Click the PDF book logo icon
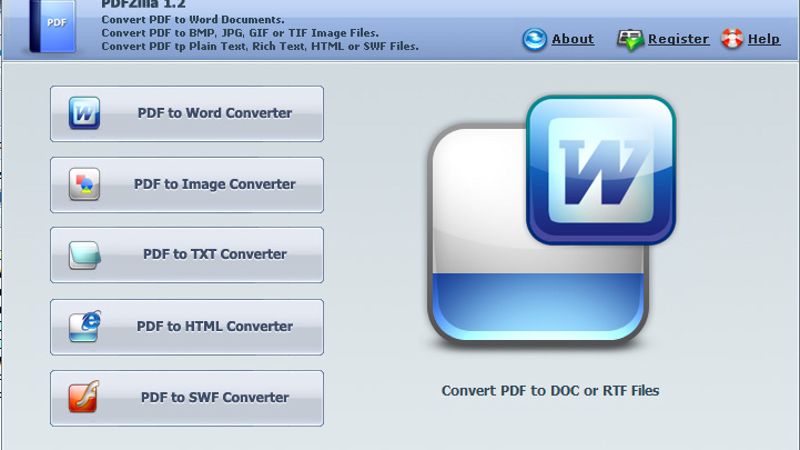This screenshot has height=450, width=800. click(x=53, y=26)
